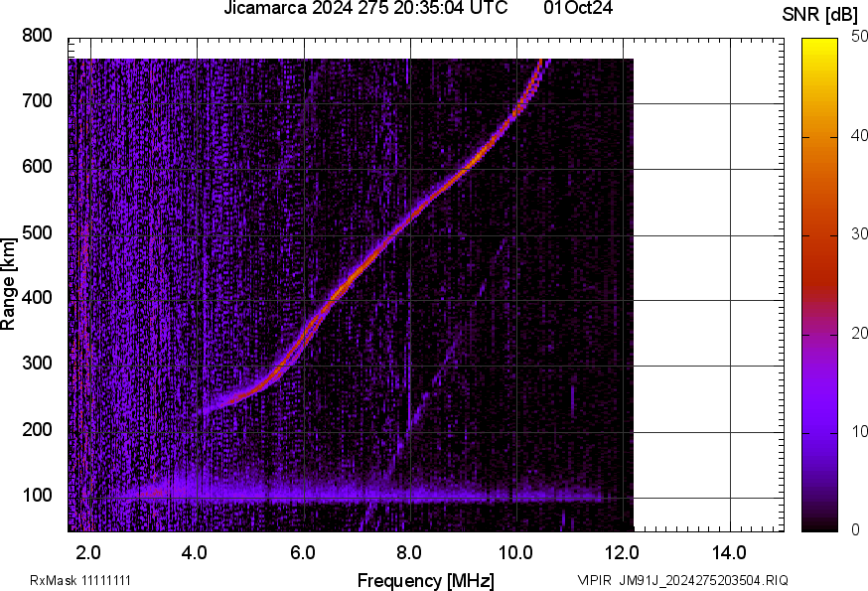Click the range tick label '600'
The width and height of the screenshot is (868, 591).
[x=37, y=166]
